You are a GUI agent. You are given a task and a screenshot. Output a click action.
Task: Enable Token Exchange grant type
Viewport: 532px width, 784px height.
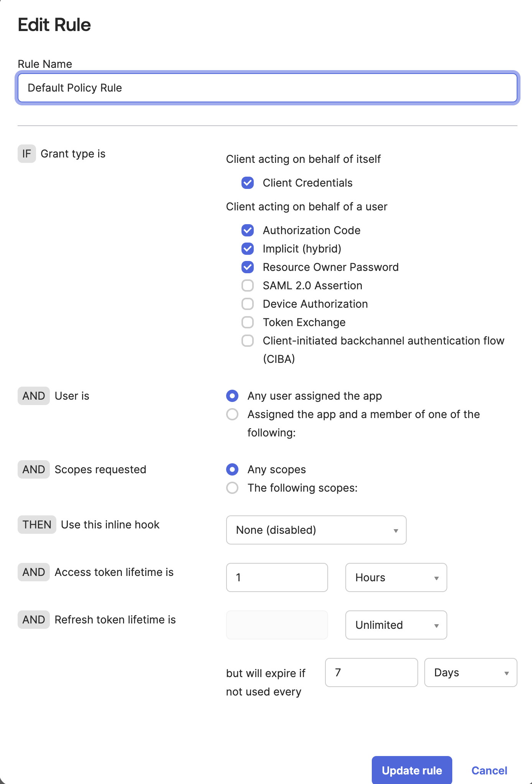(248, 322)
